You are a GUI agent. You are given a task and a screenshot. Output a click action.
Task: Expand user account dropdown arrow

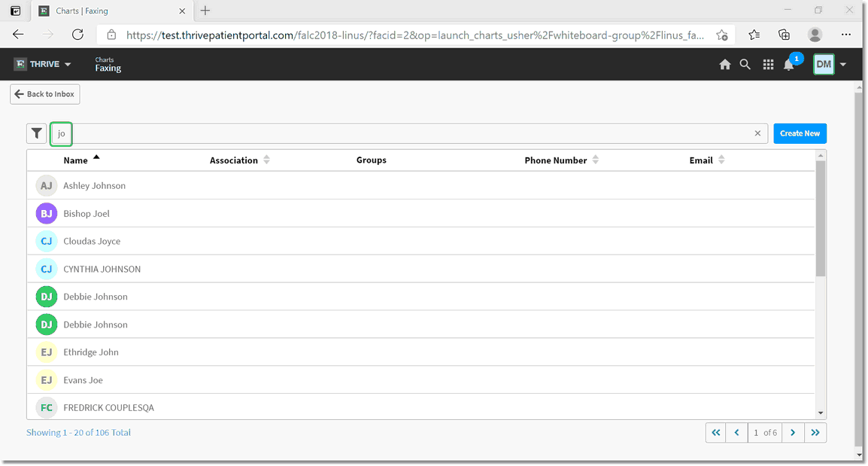click(843, 65)
